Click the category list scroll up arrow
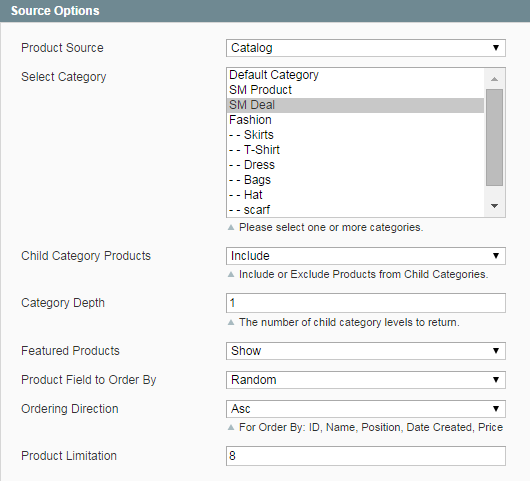 (495, 79)
